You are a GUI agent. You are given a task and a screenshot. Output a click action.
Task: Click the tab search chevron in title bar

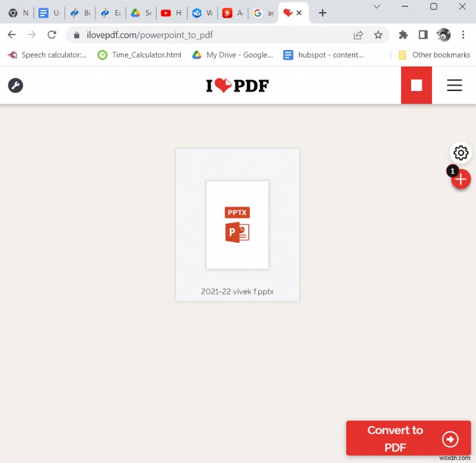click(x=375, y=7)
